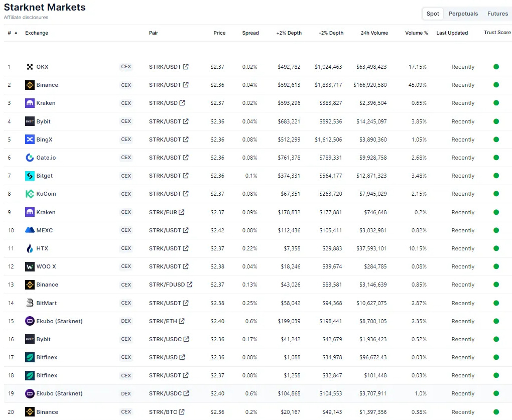Click the 45.09% volume share value
Image resolution: width=512 pixels, height=420 pixels.
click(x=417, y=85)
